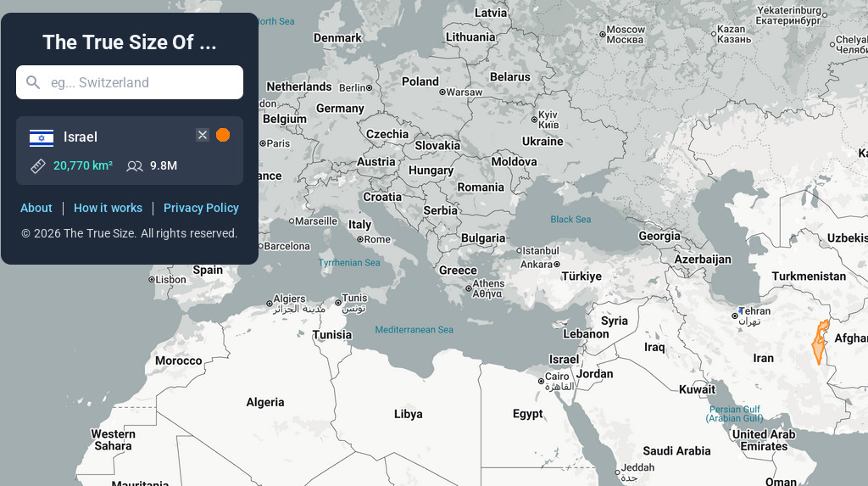Click the Athens city marker
The width and height of the screenshot is (868, 486).
click(468, 288)
